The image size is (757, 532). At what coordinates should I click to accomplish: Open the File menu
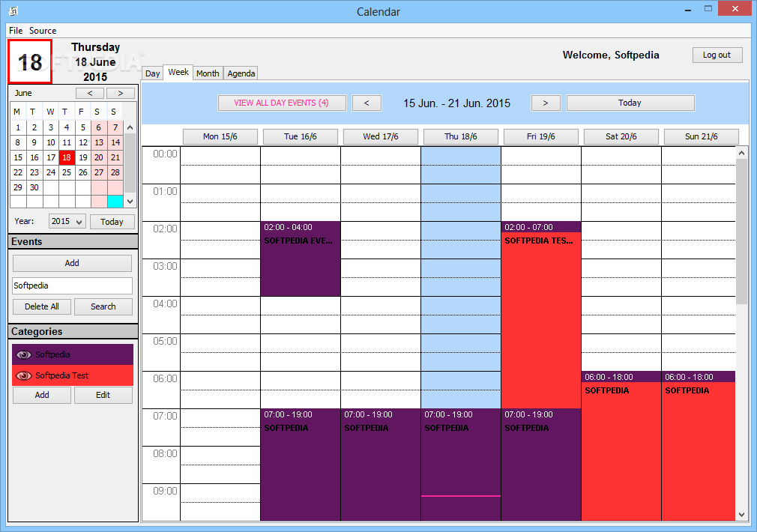(16, 31)
